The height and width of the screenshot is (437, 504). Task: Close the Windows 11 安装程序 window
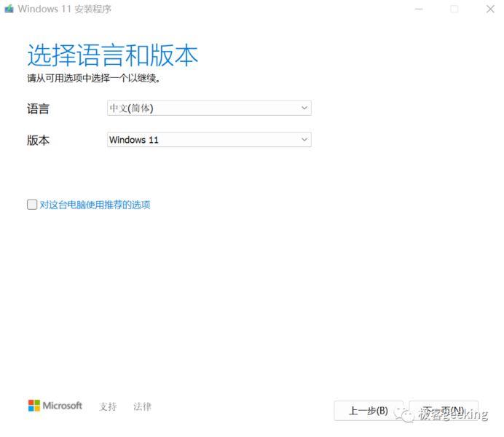click(490, 9)
